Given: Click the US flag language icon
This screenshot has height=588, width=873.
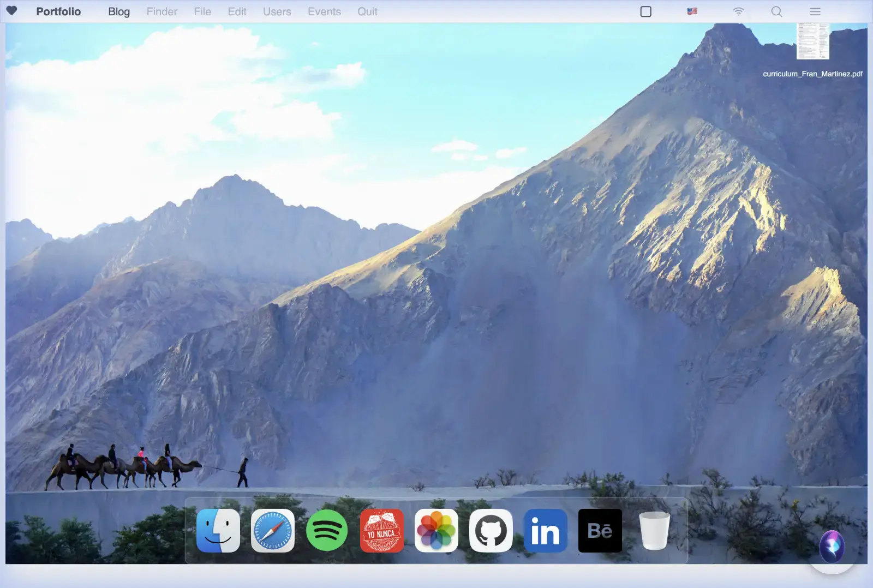Looking at the screenshot, I should (692, 11).
